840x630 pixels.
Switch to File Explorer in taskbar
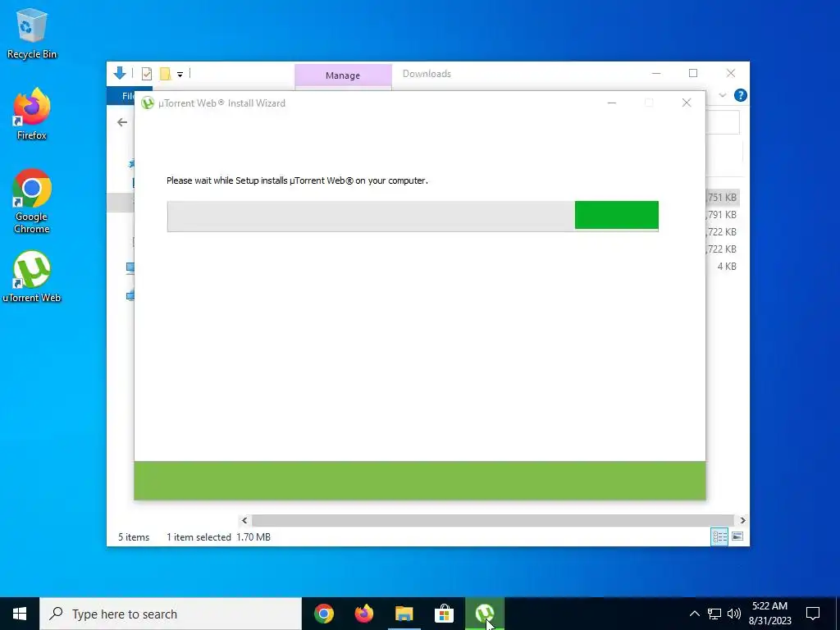pyautogui.click(x=404, y=614)
